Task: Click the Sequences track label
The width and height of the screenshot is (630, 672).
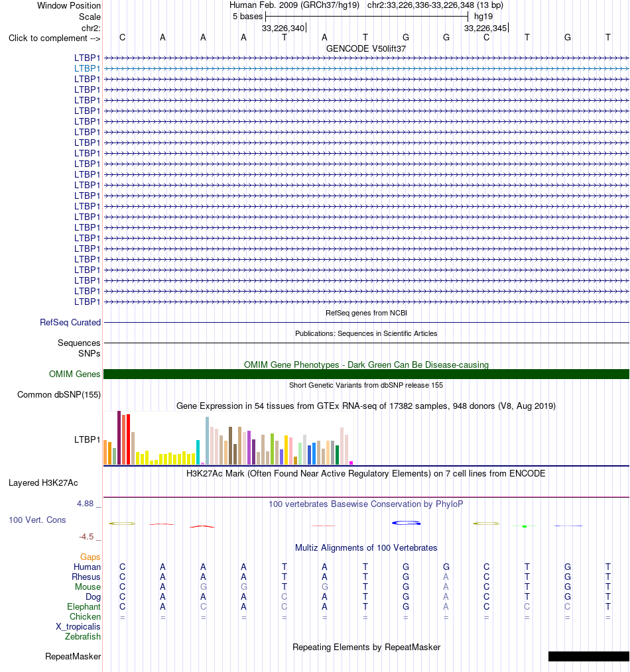Action: 79,343
